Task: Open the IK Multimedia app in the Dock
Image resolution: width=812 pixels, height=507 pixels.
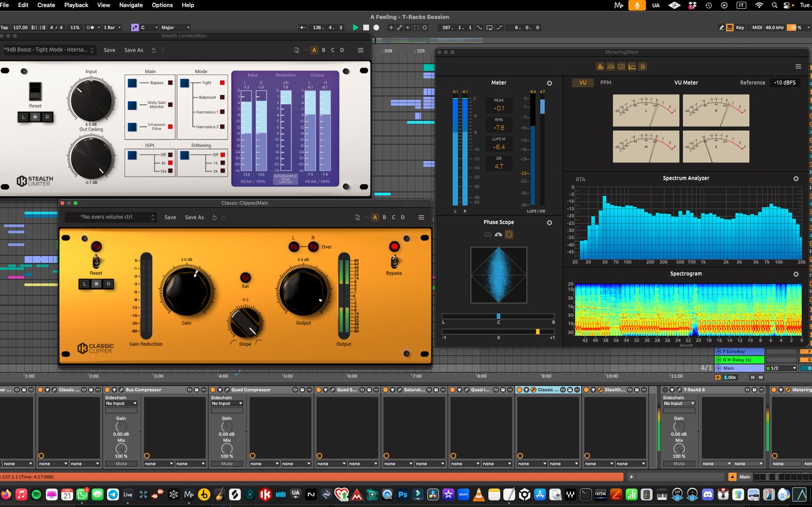Action: pyautogui.click(x=266, y=494)
